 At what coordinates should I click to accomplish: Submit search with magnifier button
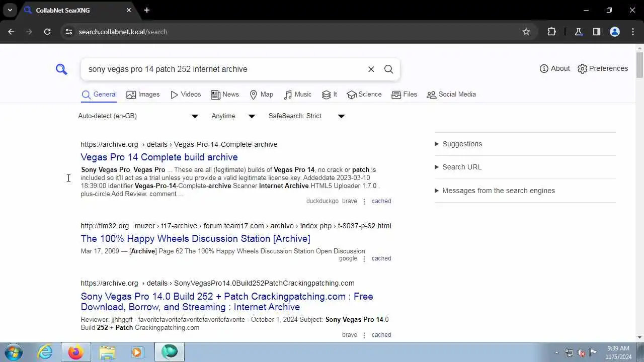[x=389, y=69]
